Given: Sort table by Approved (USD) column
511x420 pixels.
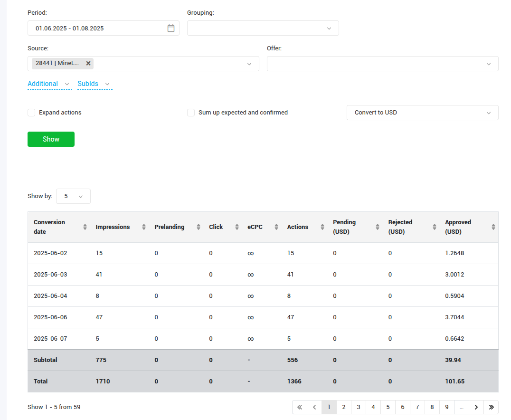Looking at the screenshot, I should pyautogui.click(x=493, y=227).
